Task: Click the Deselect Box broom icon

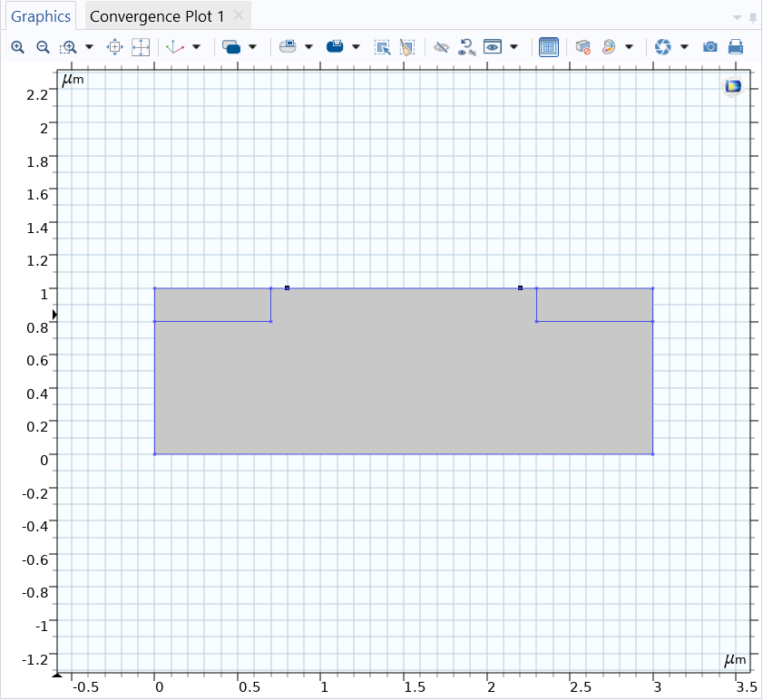Action: pos(407,47)
